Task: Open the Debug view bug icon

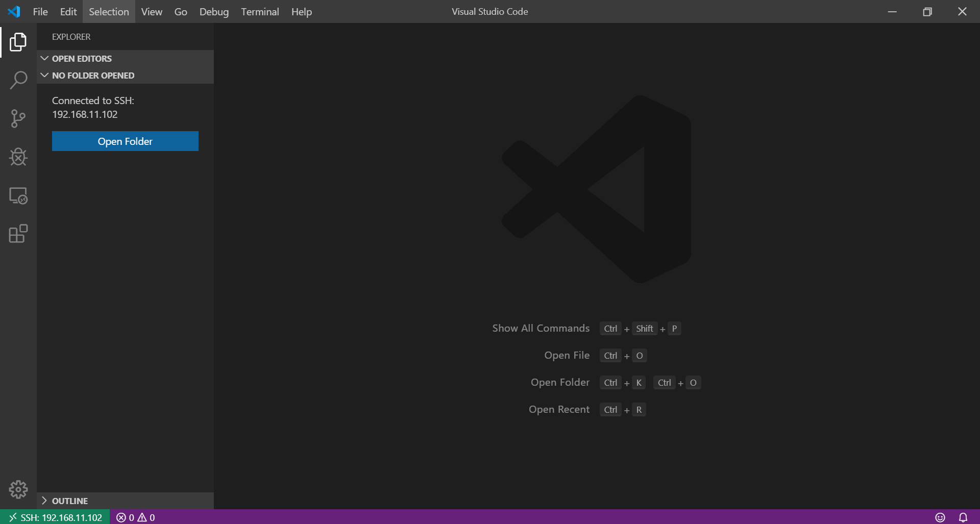Action: click(x=18, y=157)
